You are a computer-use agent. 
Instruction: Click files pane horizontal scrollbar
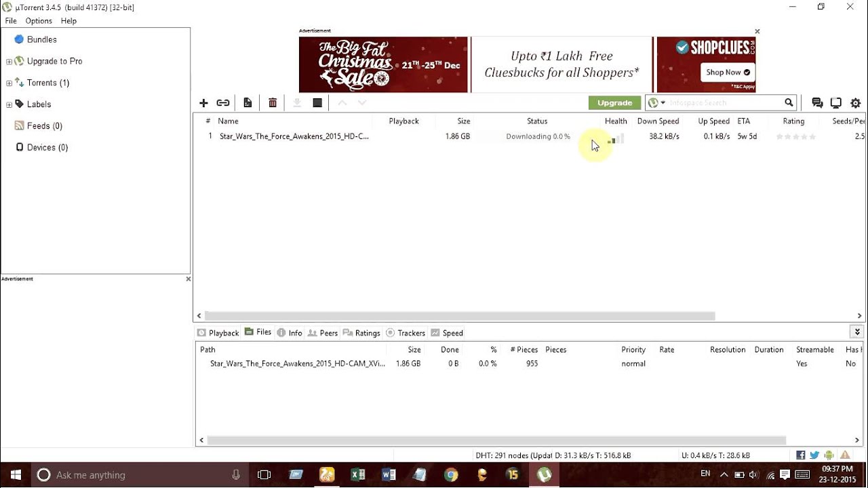pos(496,441)
